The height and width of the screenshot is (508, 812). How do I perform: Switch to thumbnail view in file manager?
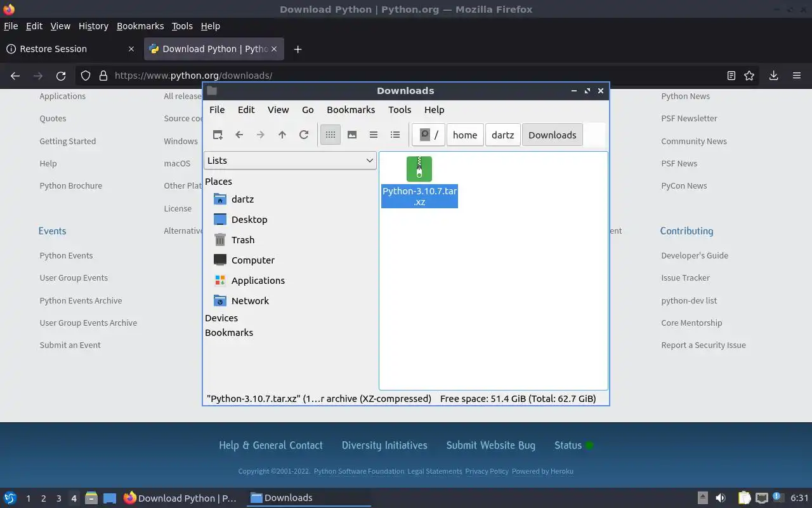pyautogui.click(x=352, y=135)
